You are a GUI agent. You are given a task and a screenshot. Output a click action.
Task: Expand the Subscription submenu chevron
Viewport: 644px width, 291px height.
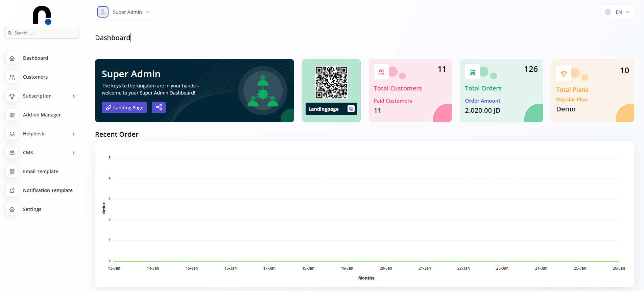[x=74, y=96]
